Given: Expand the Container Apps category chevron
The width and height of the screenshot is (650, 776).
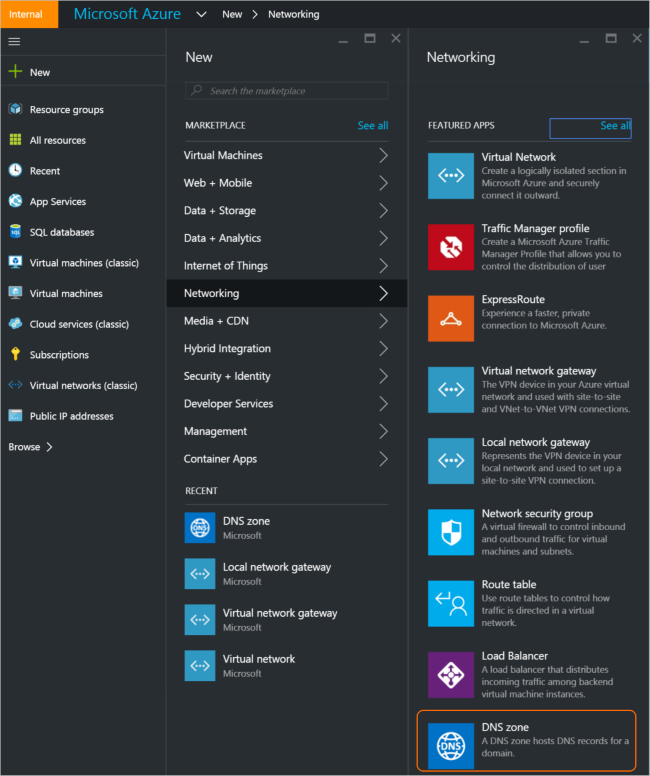Looking at the screenshot, I should click(x=384, y=459).
